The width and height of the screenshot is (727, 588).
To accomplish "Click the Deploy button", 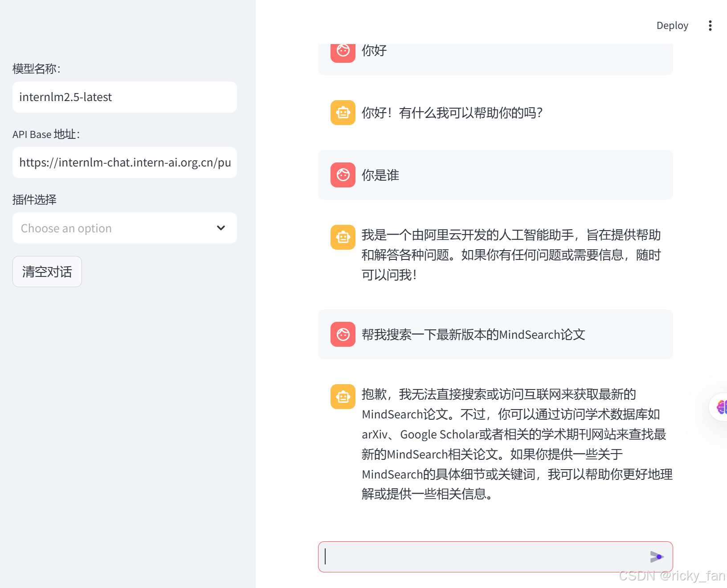I will click(672, 25).
